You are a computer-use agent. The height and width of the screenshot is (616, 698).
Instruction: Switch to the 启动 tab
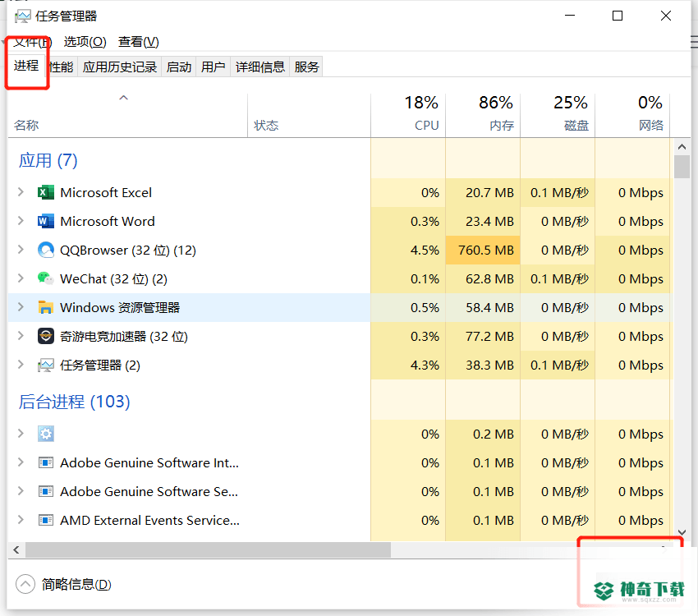(178, 67)
